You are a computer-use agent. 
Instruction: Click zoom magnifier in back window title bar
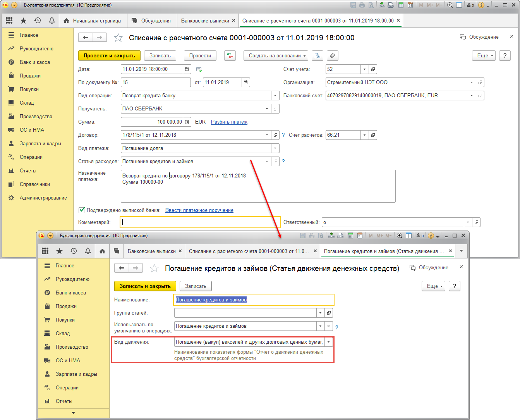tap(450, 5)
